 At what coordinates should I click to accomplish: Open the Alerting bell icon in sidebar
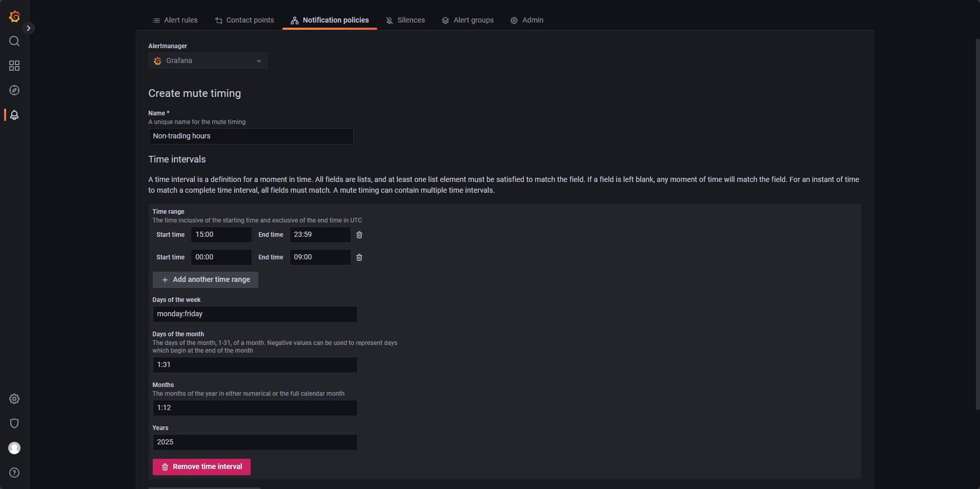(x=14, y=115)
